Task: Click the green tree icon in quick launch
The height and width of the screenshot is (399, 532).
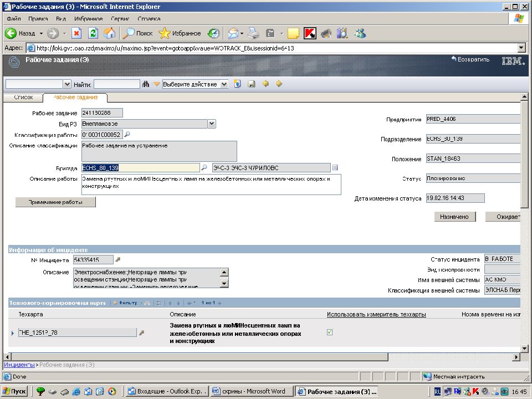Action: click(x=40, y=391)
